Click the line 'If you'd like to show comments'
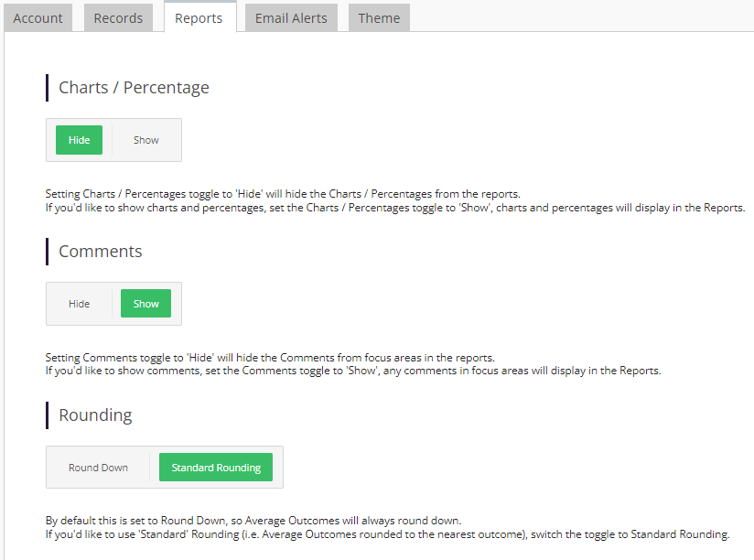 point(352,372)
